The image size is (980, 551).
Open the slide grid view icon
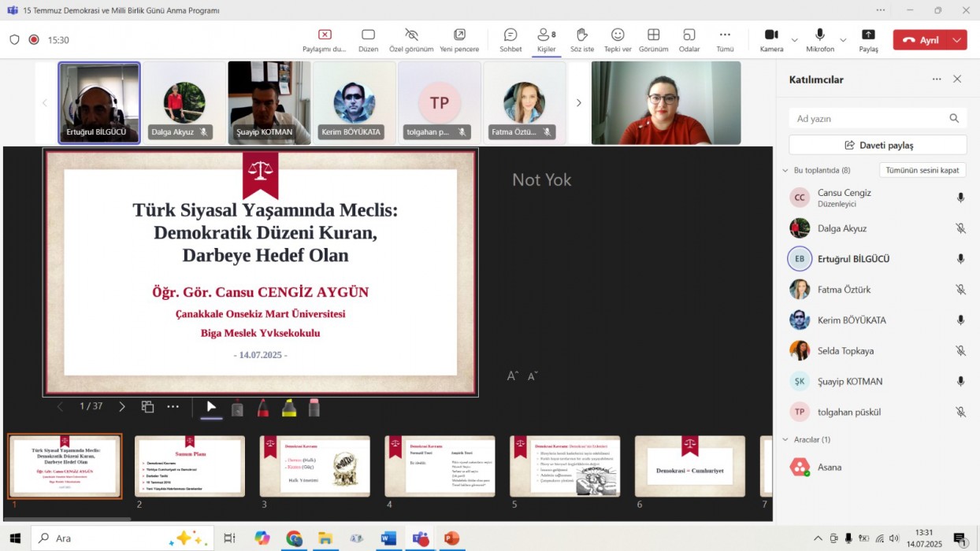(x=147, y=407)
